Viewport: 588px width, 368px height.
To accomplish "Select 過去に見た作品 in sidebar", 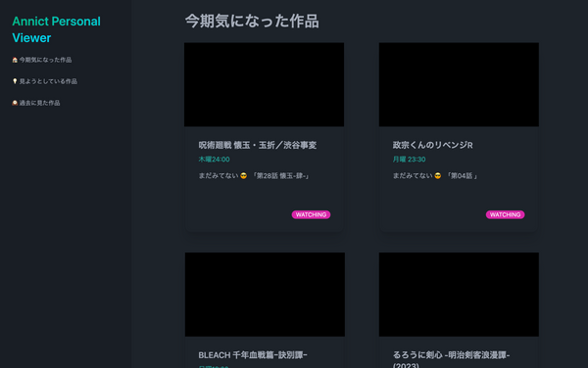I will pyautogui.click(x=39, y=103).
